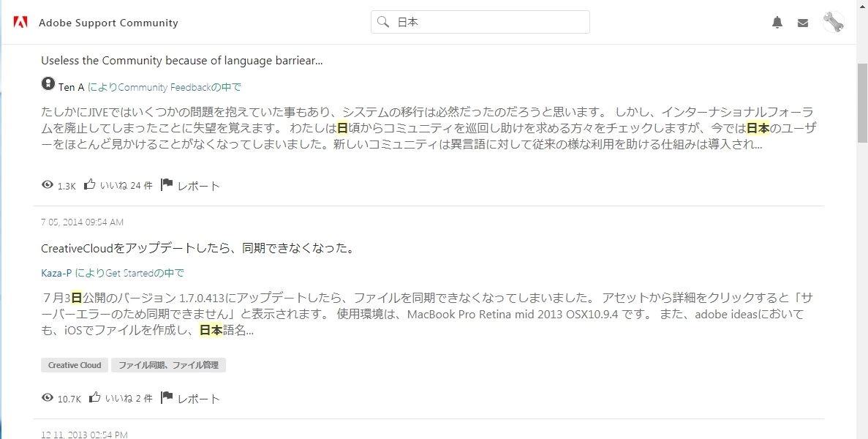Open the notifications bell
This screenshot has height=439, width=868.
tap(777, 22)
